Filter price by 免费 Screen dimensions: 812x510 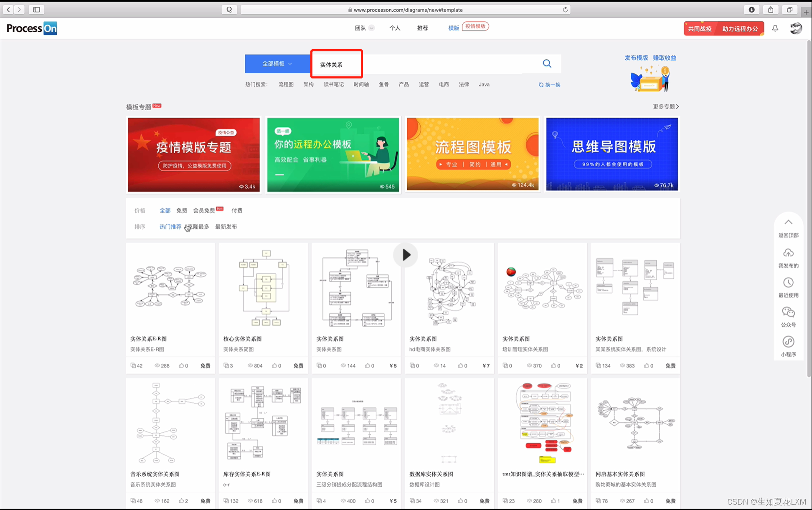182,210
